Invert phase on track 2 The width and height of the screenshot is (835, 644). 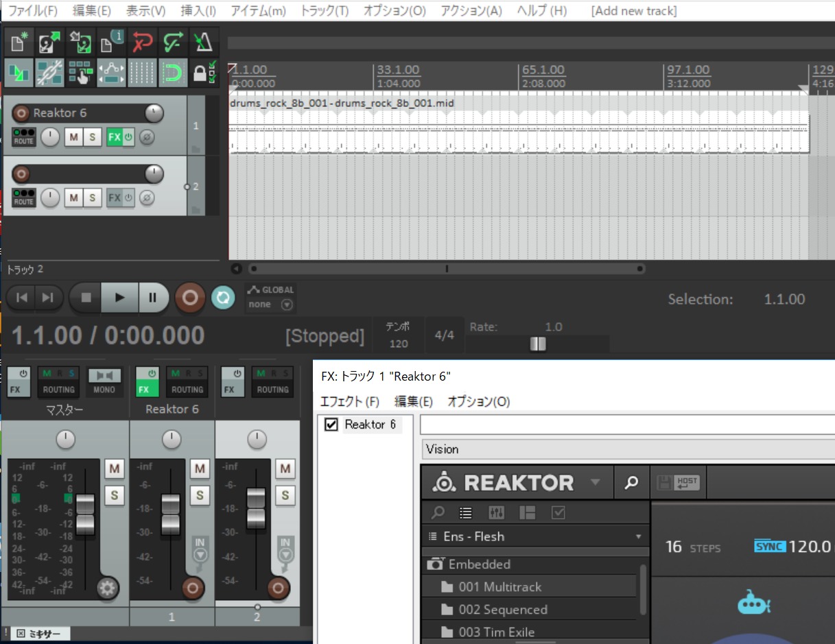coord(147,199)
